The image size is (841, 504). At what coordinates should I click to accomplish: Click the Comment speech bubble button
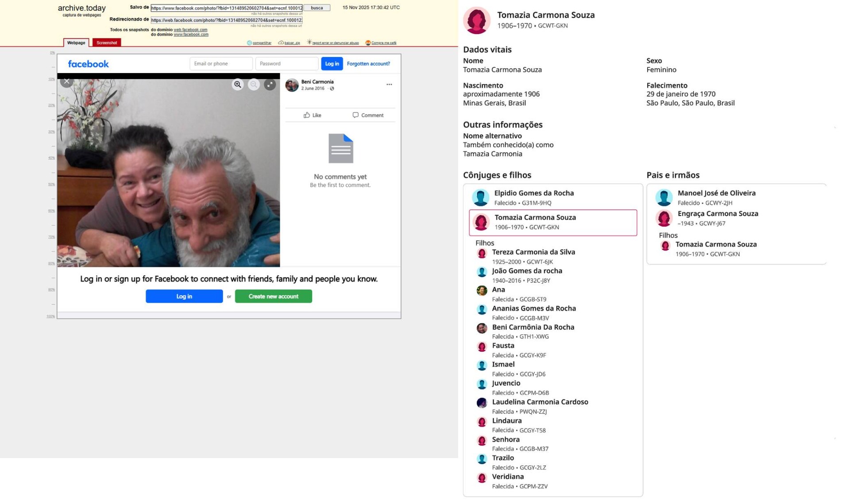[367, 115]
